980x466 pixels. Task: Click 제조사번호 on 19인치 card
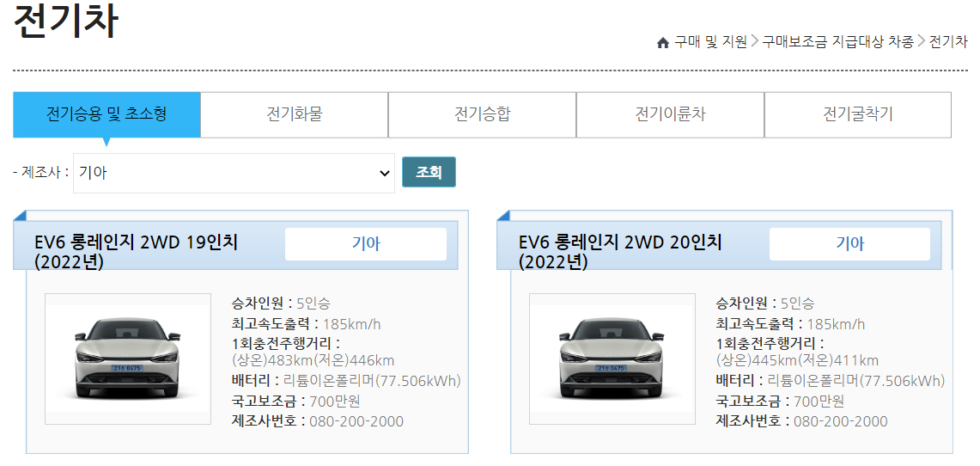[318, 421]
